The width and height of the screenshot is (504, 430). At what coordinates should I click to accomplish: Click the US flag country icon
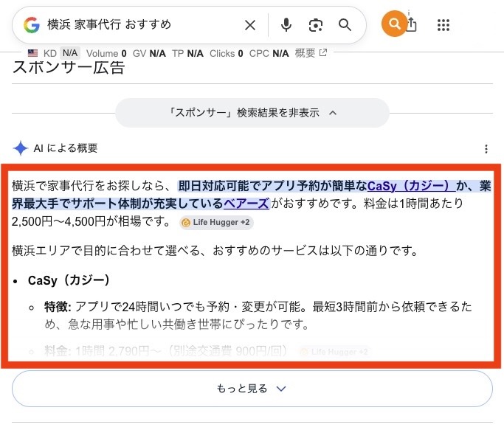[x=32, y=53]
